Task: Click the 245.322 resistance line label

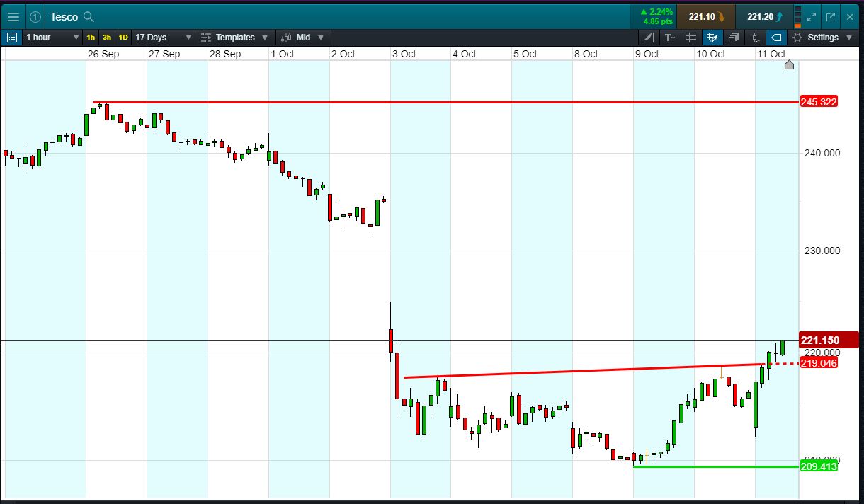Action: [x=819, y=102]
